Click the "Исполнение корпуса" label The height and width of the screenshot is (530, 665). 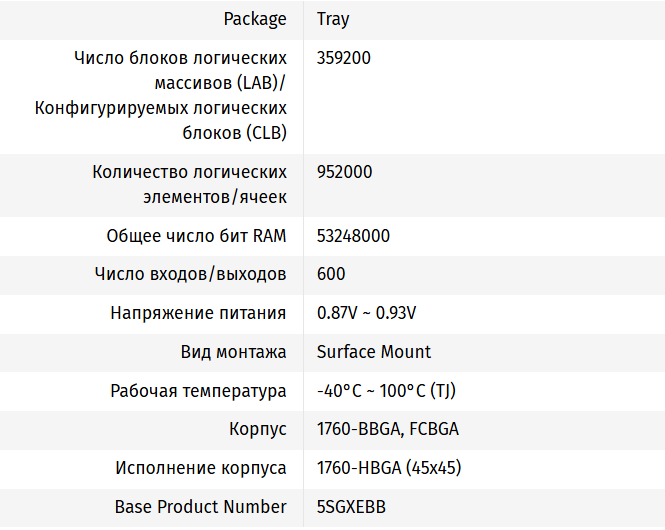[x=200, y=468]
